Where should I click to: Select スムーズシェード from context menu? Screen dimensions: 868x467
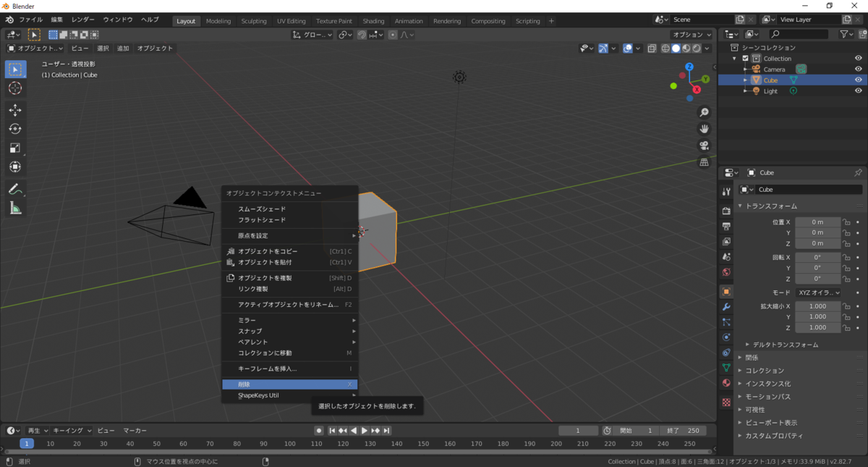pos(289,209)
